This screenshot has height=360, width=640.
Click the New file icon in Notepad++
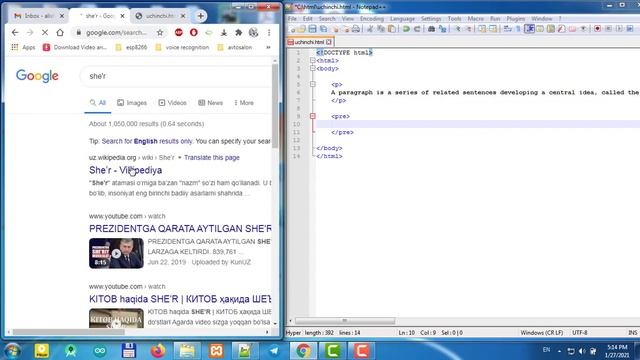click(292, 29)
